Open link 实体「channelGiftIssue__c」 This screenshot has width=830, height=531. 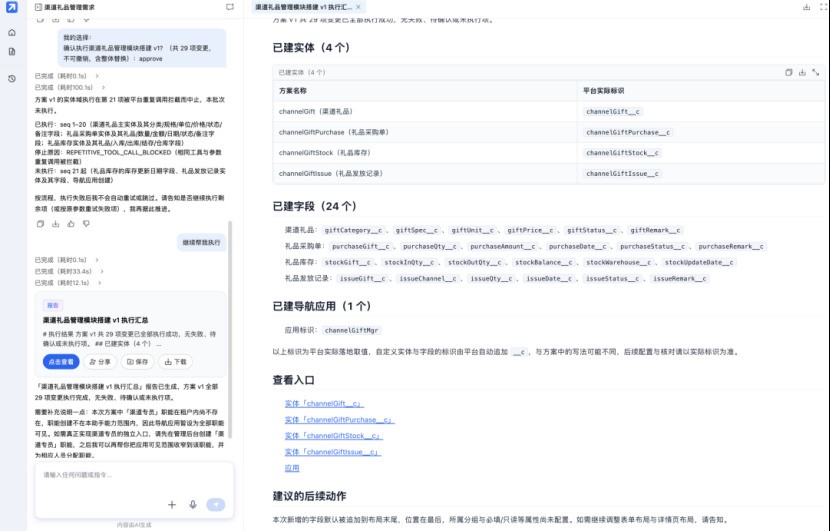tap(332, 452)
